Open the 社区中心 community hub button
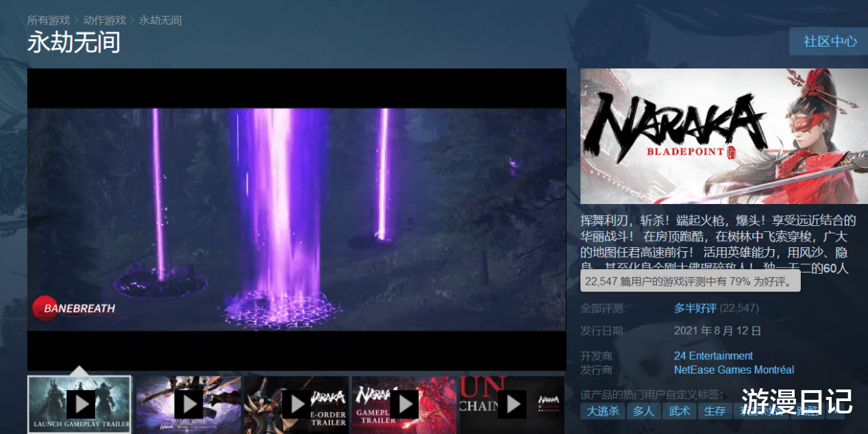The image size is (868, 434). pyautogui.click(x=828, y=41)
